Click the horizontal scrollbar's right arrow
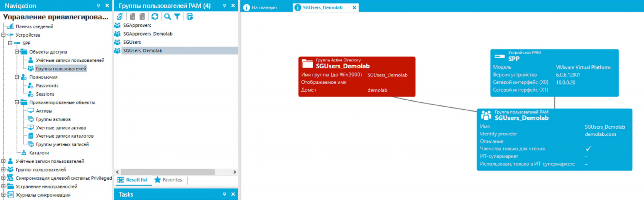 (x=235, y=172)
